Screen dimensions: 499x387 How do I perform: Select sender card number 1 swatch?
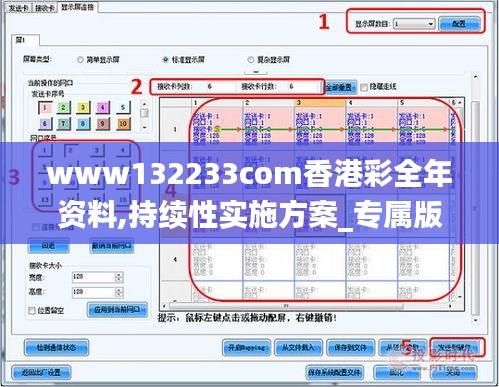[45, 107]
